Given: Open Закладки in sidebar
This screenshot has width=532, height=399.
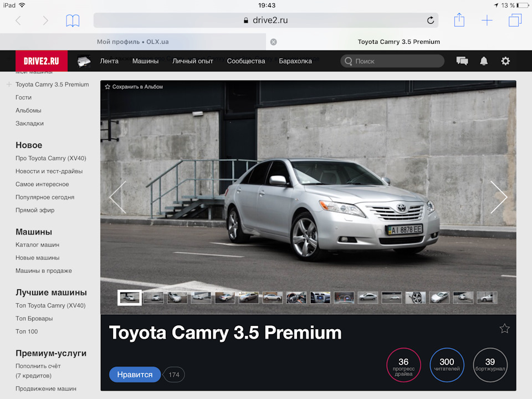Looking at the screenshot, I should (x=29, y=124).
